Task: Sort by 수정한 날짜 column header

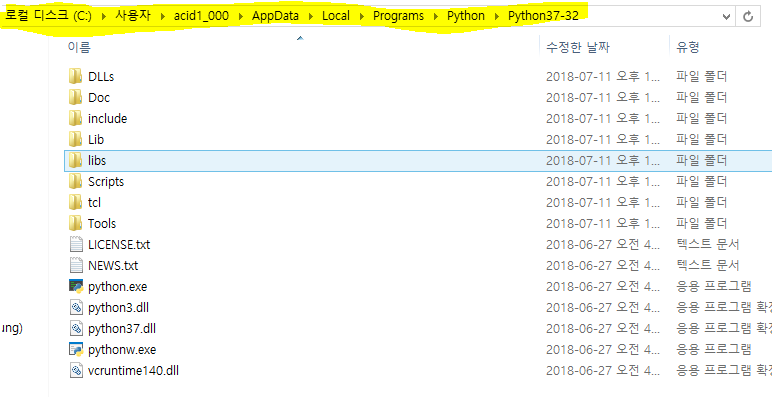Action: 578,47
